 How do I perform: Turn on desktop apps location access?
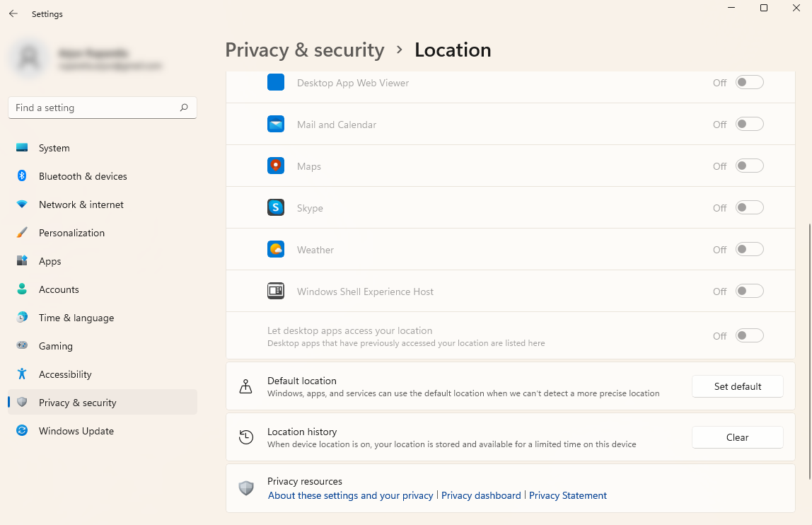(750, 335)
